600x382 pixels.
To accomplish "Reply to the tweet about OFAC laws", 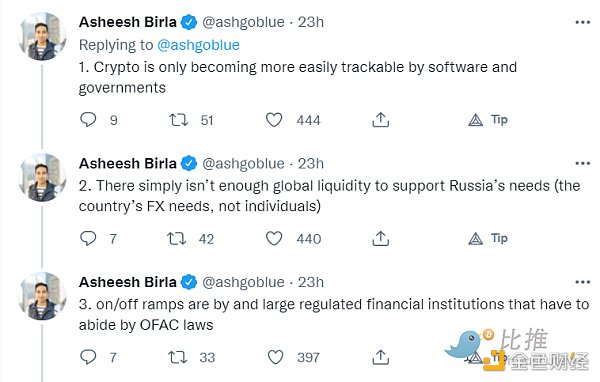I will [88, 357].
